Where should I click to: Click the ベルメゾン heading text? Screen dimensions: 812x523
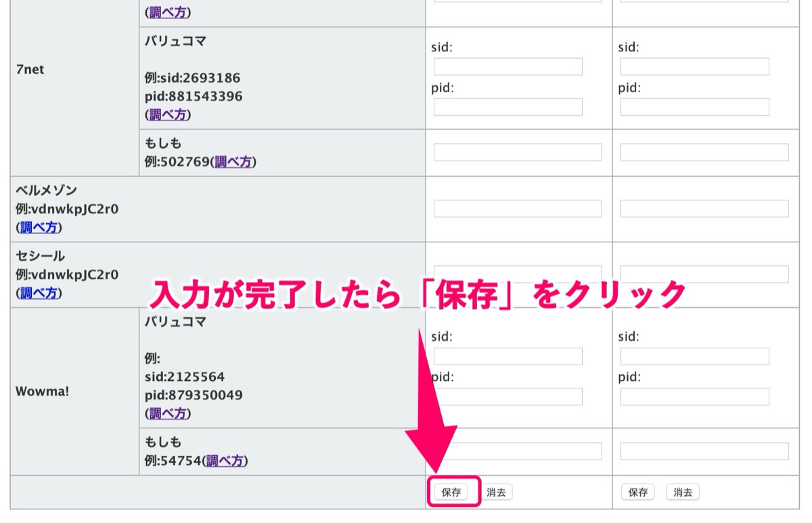click(x=46, y=190)
